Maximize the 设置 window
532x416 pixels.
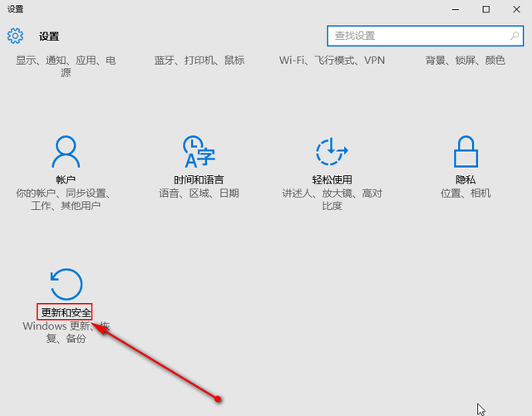click(x=485, y=9)
